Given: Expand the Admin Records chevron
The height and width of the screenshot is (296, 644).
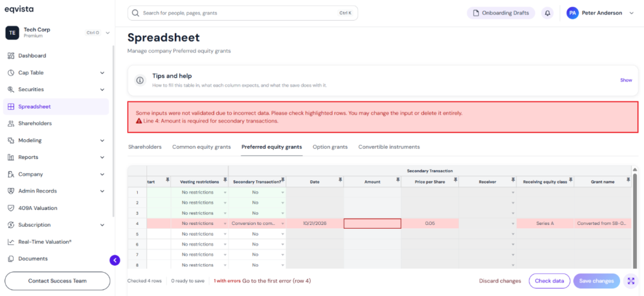Looking at the screenshot, I should [x=103, y=191].
